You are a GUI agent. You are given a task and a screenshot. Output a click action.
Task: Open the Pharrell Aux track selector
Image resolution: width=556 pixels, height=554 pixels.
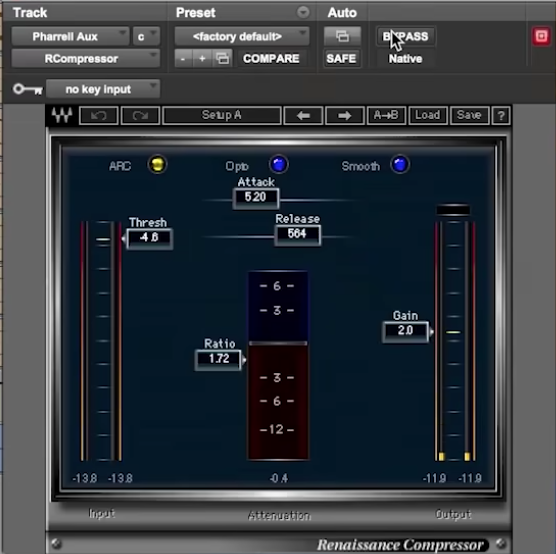(x=70, y=36)
